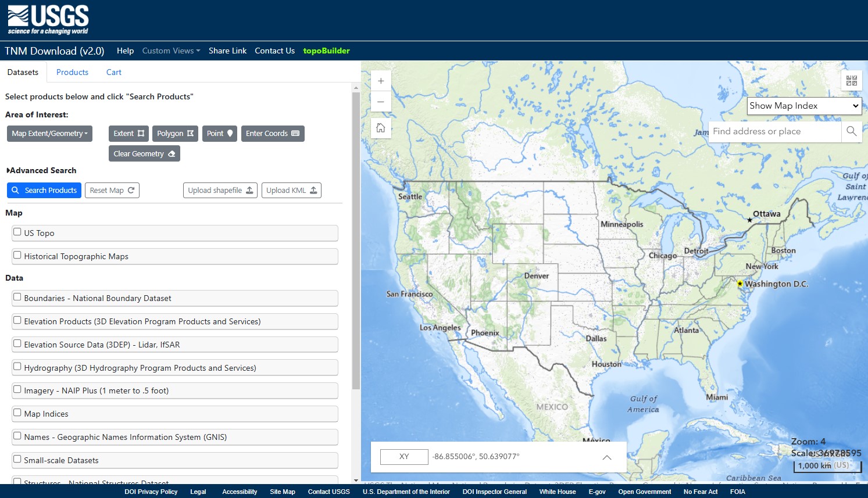
Task: Zoom in on the map with plus icon
Action: [x=381, y=81]
